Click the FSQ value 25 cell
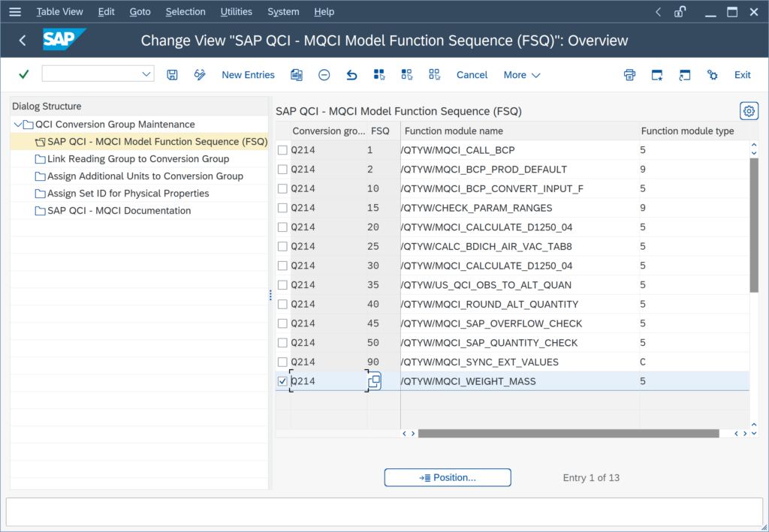 (384, 246)
